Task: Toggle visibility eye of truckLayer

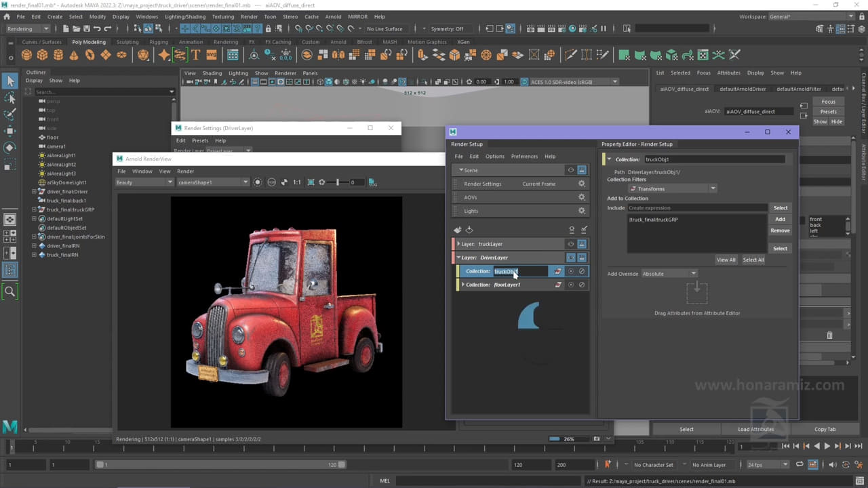Action: [x=570, y=244]
